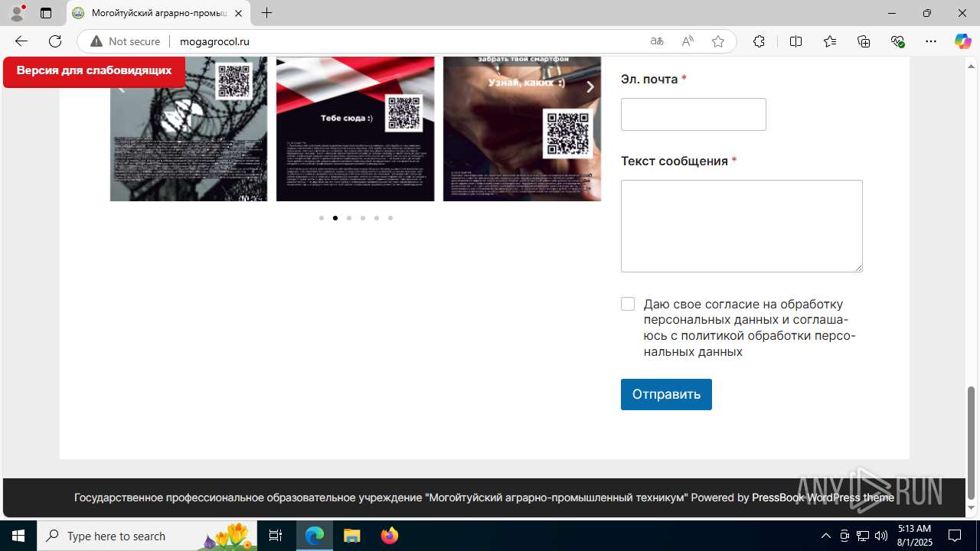Select fifth carousel pagination dot

(x=377, y=218)
